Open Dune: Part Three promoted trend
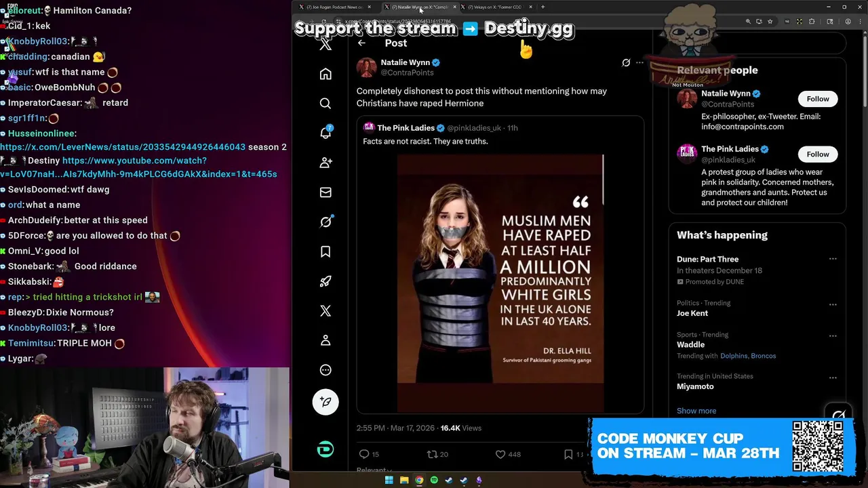 point(707,260)
